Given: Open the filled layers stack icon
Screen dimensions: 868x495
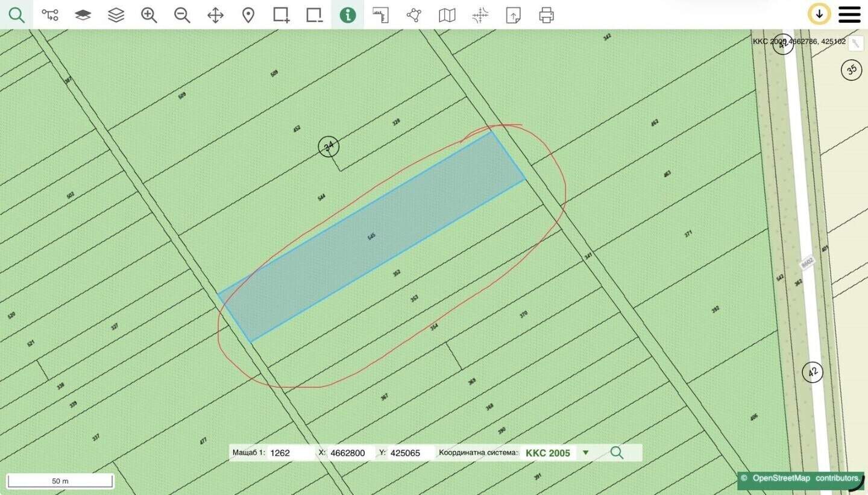Looking at the screenshot, I should (83, 15).
